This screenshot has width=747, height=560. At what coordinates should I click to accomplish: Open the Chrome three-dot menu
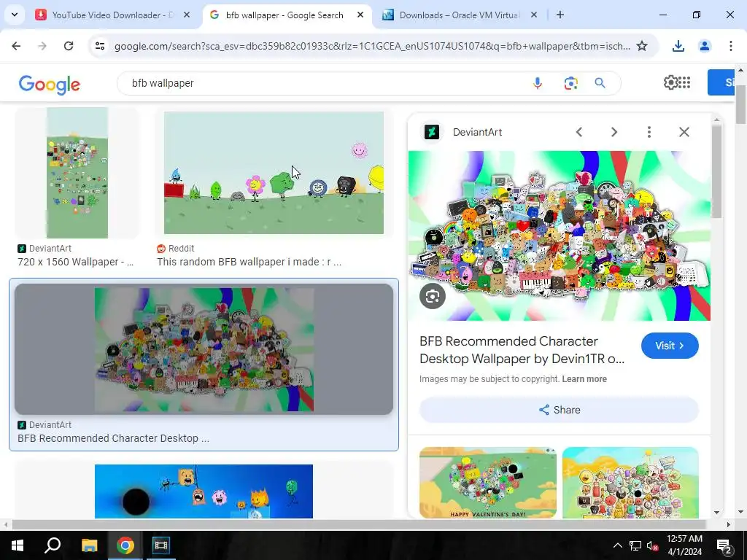731,46
